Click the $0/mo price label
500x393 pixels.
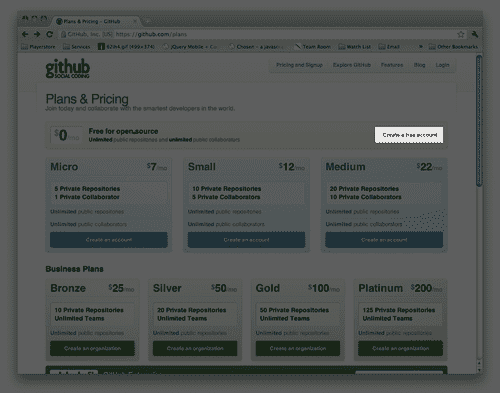[x=67, y=135]
